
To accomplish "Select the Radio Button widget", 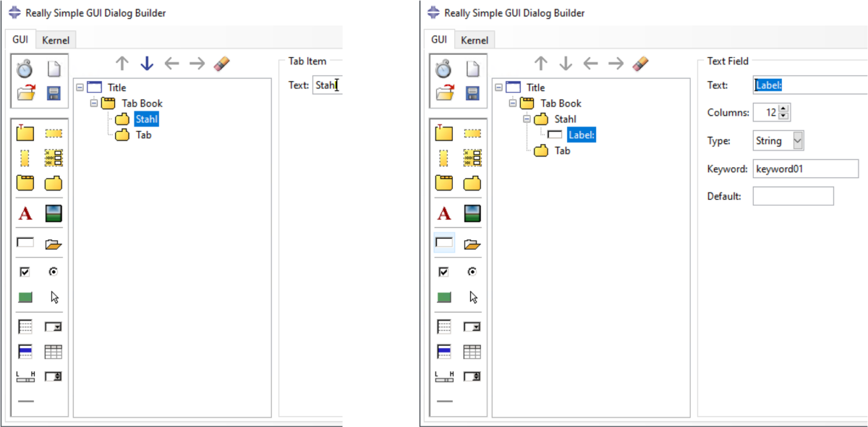I will click(53, 271).
